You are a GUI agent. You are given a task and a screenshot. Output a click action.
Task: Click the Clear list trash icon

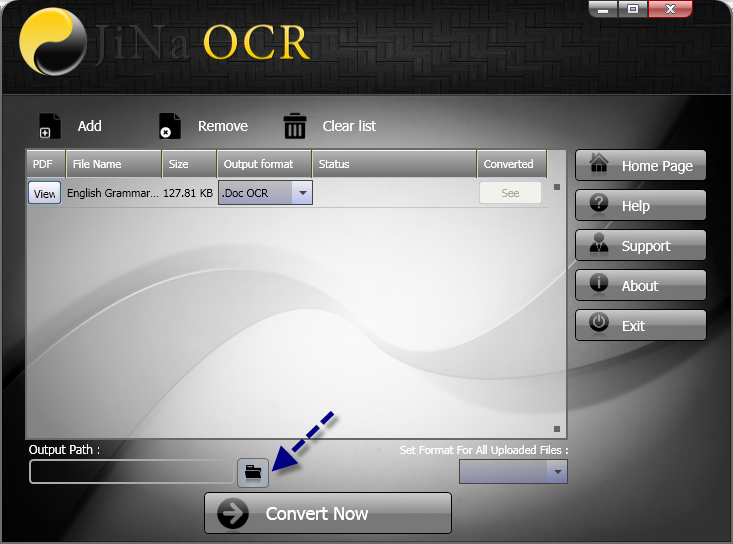[x=295, y=126]
